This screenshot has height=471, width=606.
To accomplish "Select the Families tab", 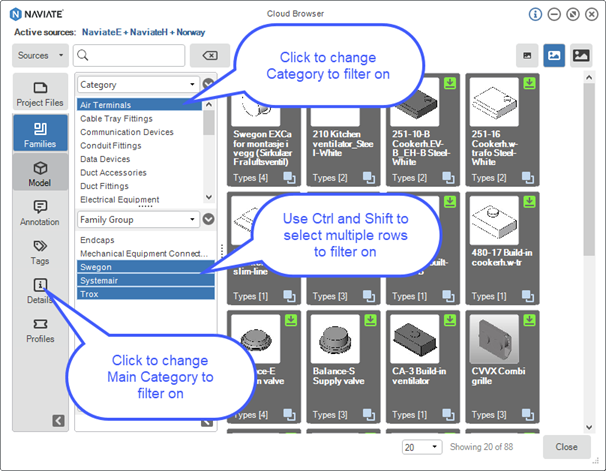I will point(40,133).
